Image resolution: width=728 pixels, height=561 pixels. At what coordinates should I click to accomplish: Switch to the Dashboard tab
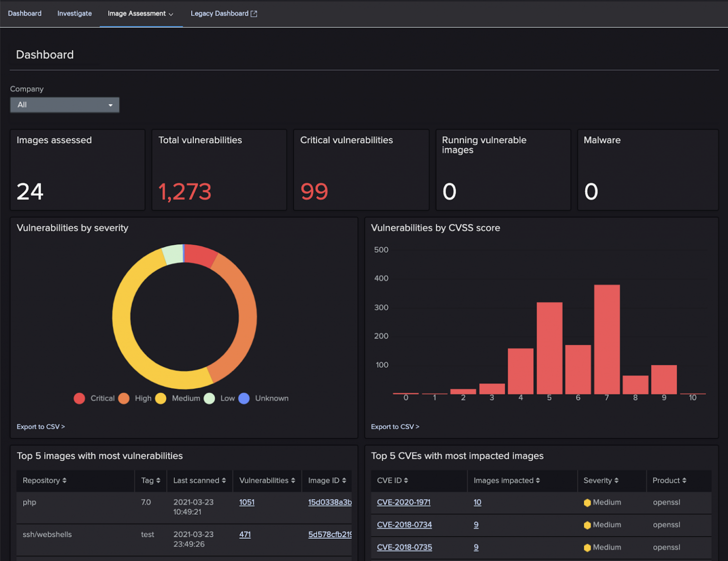point(25,13)
